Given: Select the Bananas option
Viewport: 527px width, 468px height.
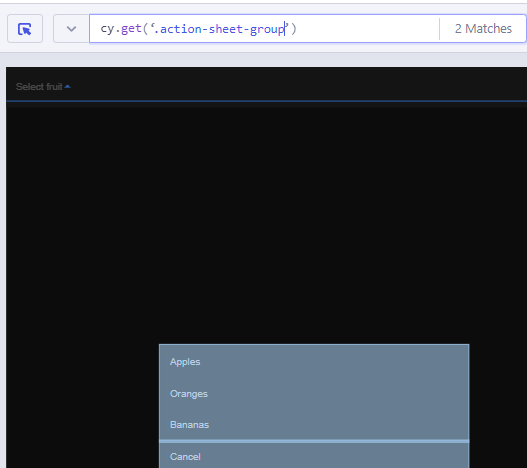Looking at the screenshot, I should click(x=314, y=425).
